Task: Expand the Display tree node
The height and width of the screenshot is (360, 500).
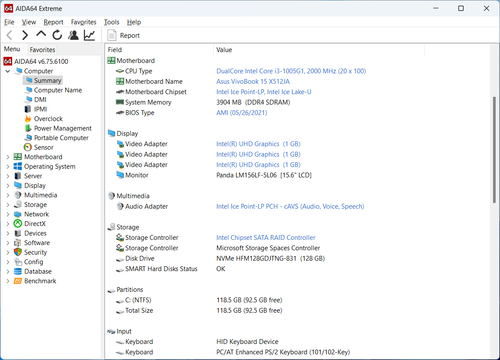Action: [8, 186]
